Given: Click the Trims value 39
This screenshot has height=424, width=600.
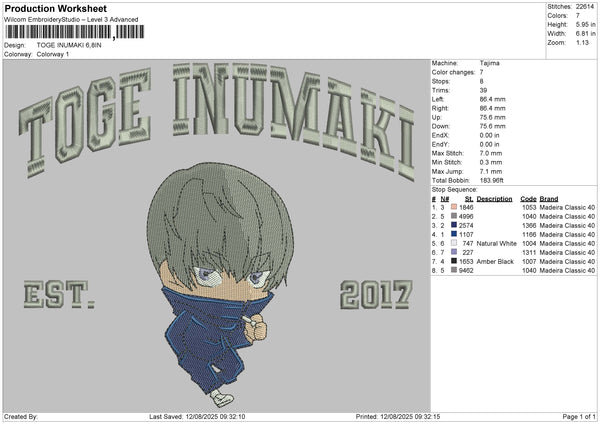Looking at the screenshot, I should tap(483, 90).
